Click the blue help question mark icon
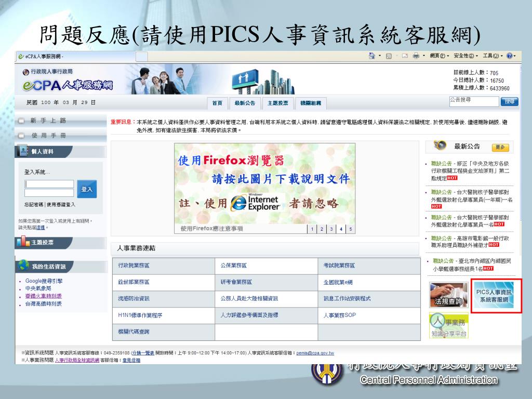This screenshot has width=532, height=399. (509, 56)
